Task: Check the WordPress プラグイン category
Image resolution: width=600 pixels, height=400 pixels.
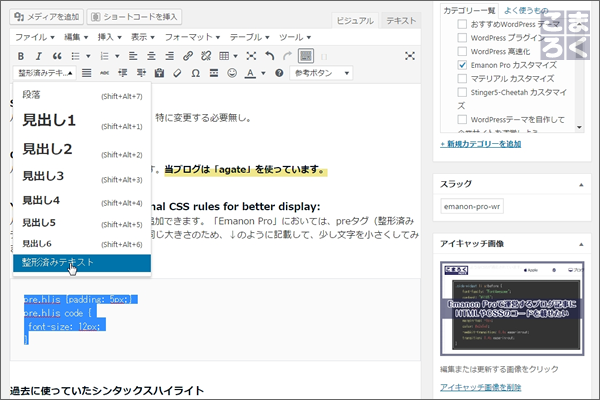Action: click(x=462, y=38)
